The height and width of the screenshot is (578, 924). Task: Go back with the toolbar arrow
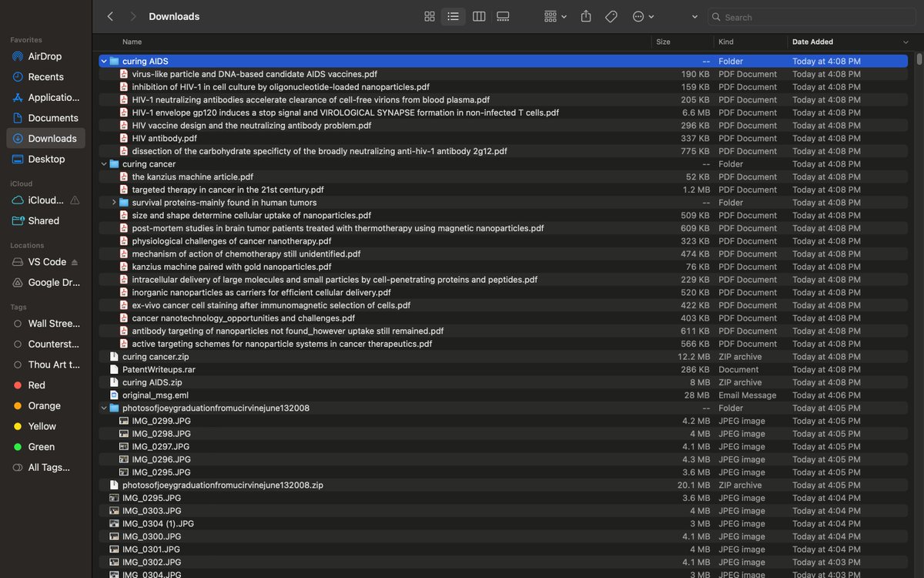coord(110,16)
